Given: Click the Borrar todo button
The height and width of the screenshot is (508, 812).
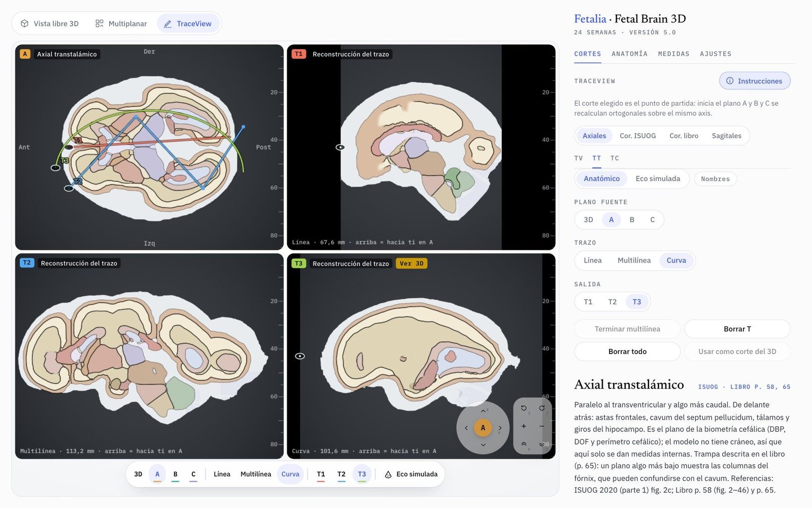Looking at the screenshot, I should pyautogui.click(x=627, y=351).
